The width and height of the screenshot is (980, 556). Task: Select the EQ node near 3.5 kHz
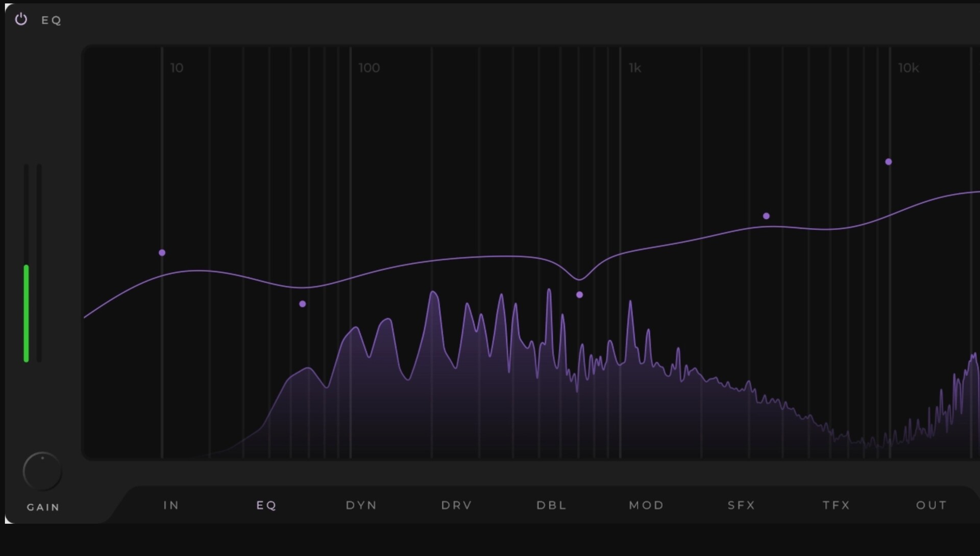tap(766, 216)
